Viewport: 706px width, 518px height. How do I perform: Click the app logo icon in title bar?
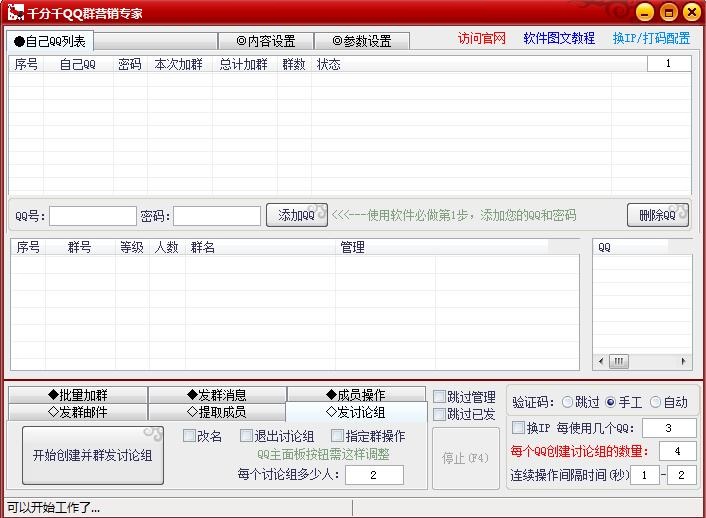tap(15, 12)
